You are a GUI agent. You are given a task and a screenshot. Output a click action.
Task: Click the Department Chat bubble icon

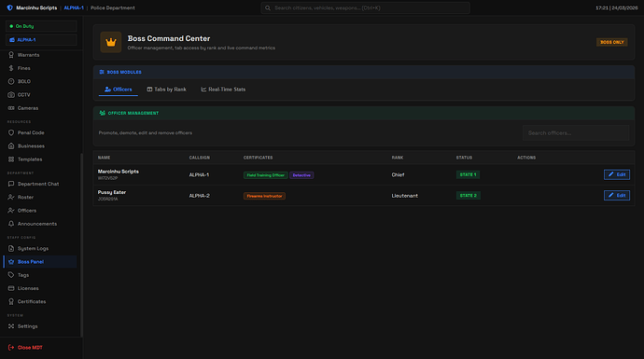pos(11,184)
